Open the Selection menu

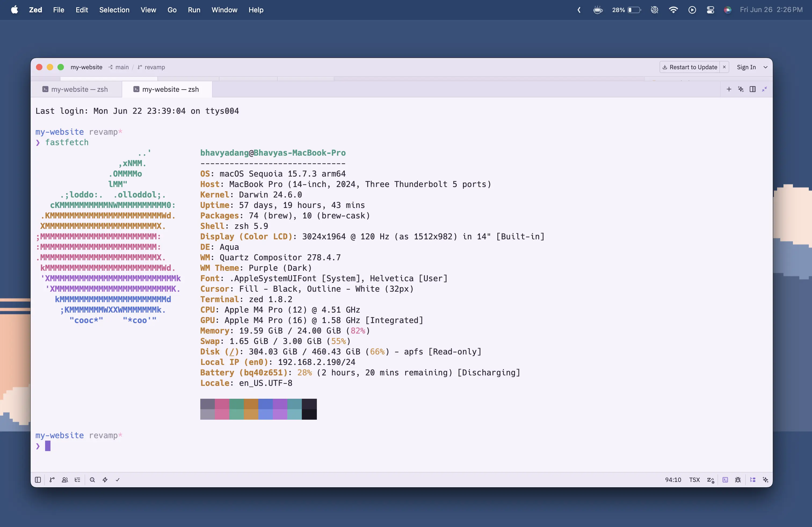point(114,10)
